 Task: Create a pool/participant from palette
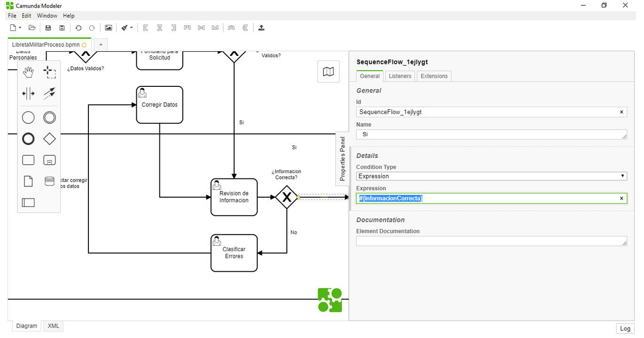tap(29, 203)
